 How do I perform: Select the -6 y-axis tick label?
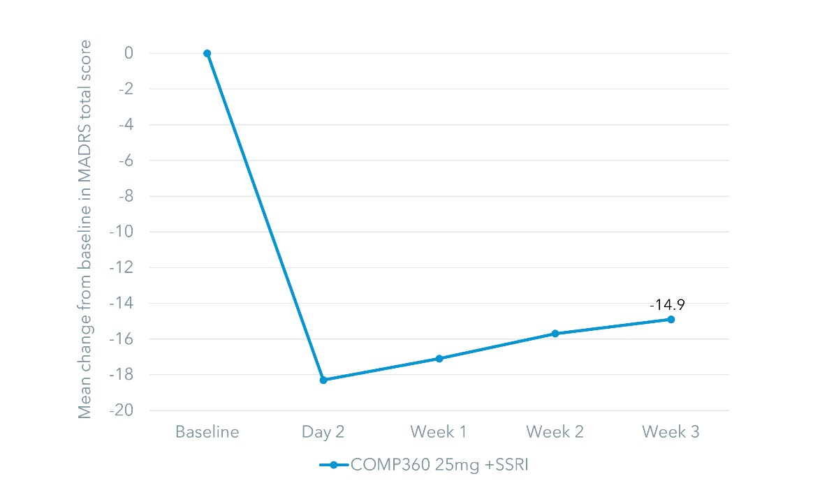coord(126,161)
